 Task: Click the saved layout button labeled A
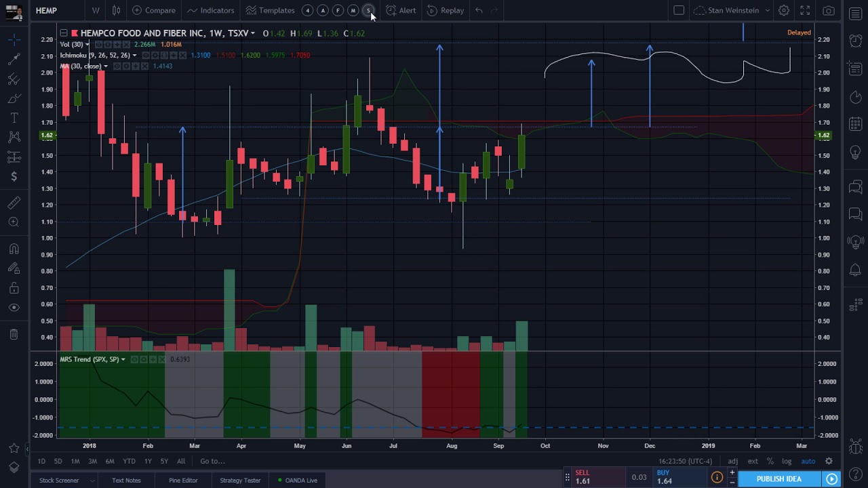(x=323, y=10)
